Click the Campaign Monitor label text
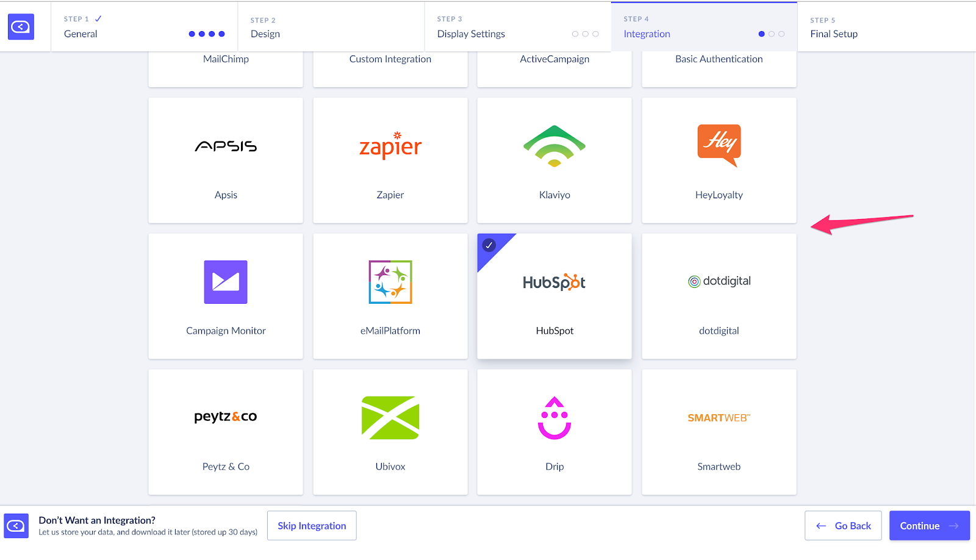This screenshot has width=976, height=560. click(x=226, y=331)
